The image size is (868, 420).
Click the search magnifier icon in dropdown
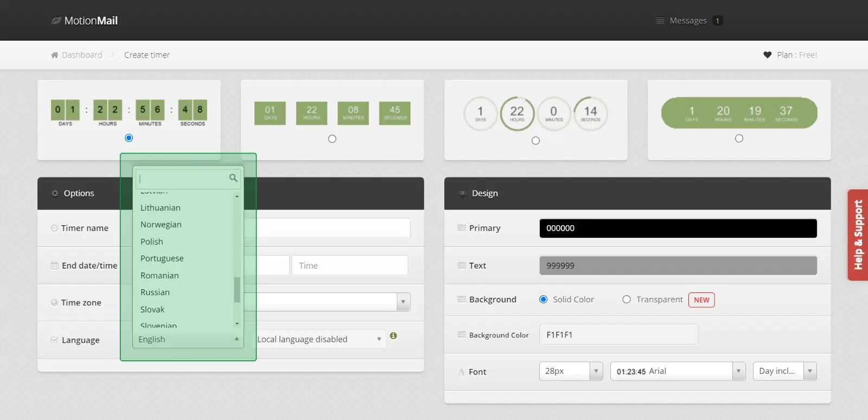[233, 178]
